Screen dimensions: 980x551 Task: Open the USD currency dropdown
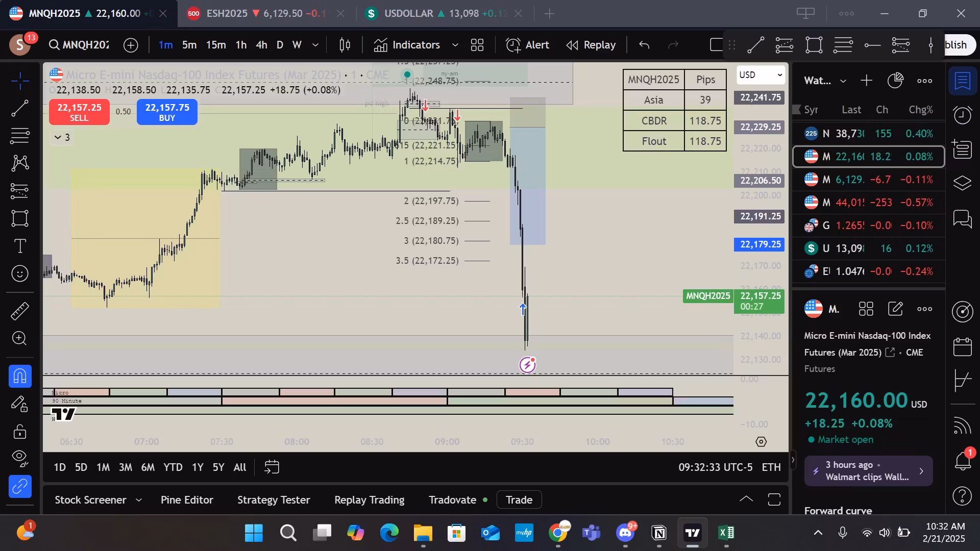coord(761,75)
